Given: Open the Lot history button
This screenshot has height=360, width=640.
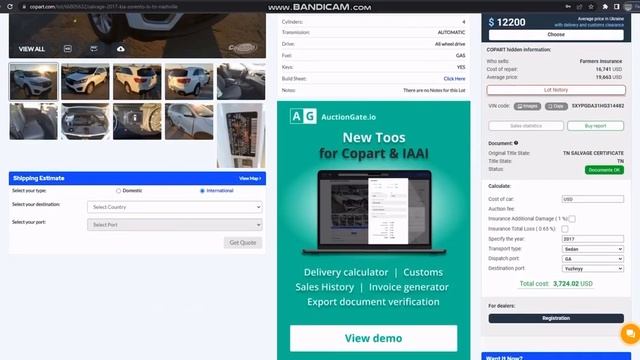Looking at the screenshot, I should (x=556, y=90).
